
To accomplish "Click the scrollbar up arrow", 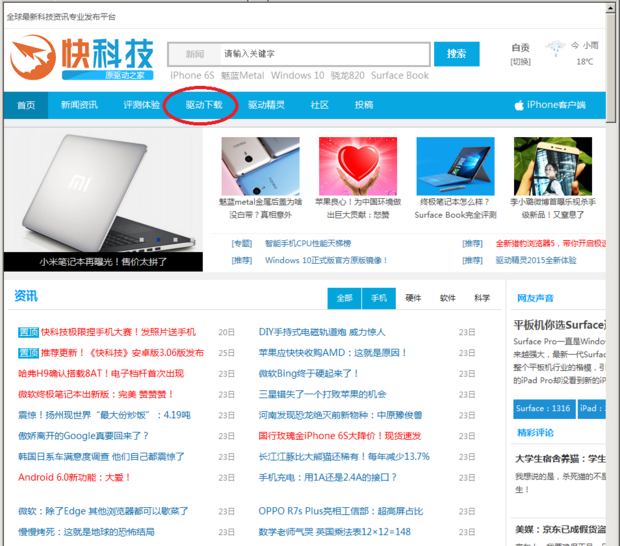I will point(611,8).
